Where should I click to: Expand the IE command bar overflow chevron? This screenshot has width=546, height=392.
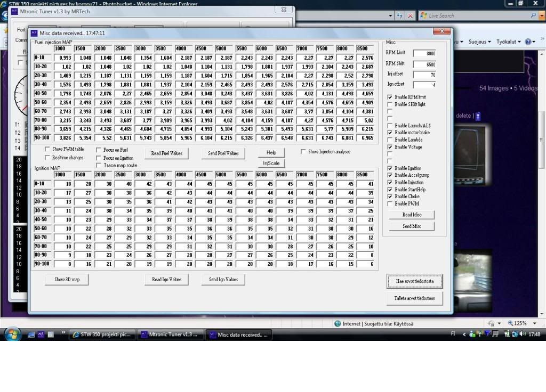pos(542,39)
